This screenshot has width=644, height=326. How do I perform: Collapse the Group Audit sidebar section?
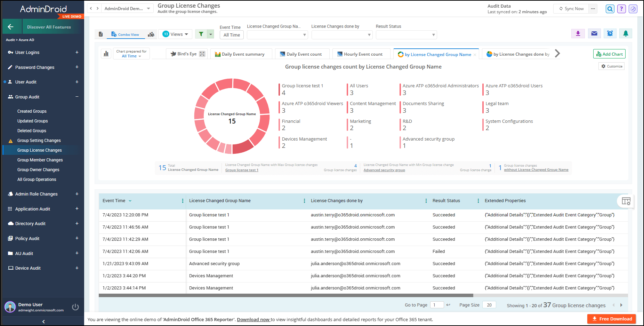pos(77,97)
